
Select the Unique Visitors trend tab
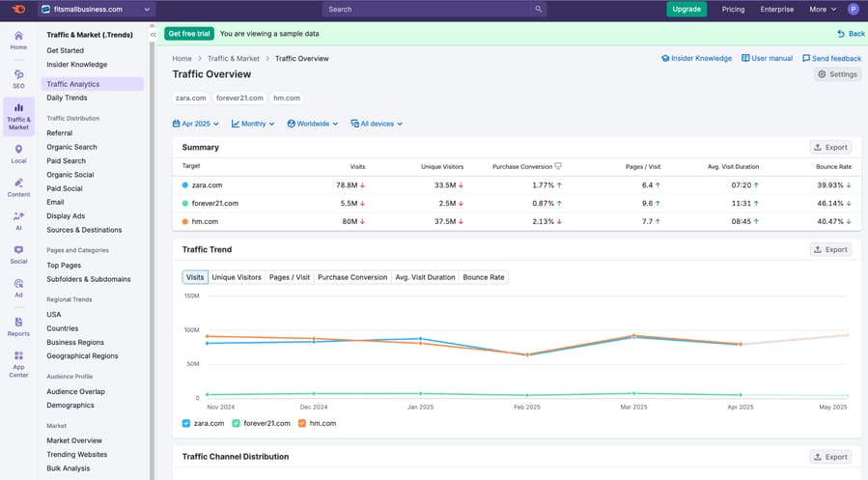click(237, 277)
